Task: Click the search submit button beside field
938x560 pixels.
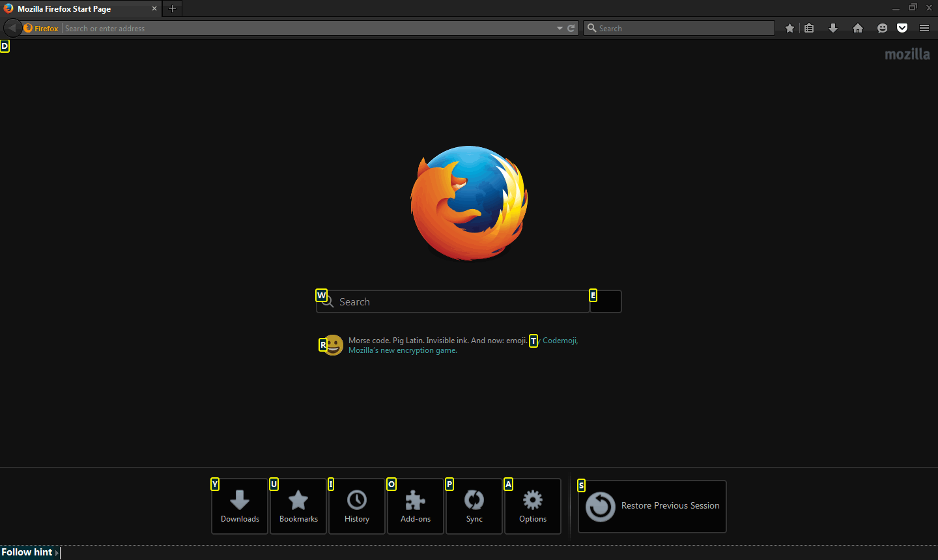Action: coord(606,301)
